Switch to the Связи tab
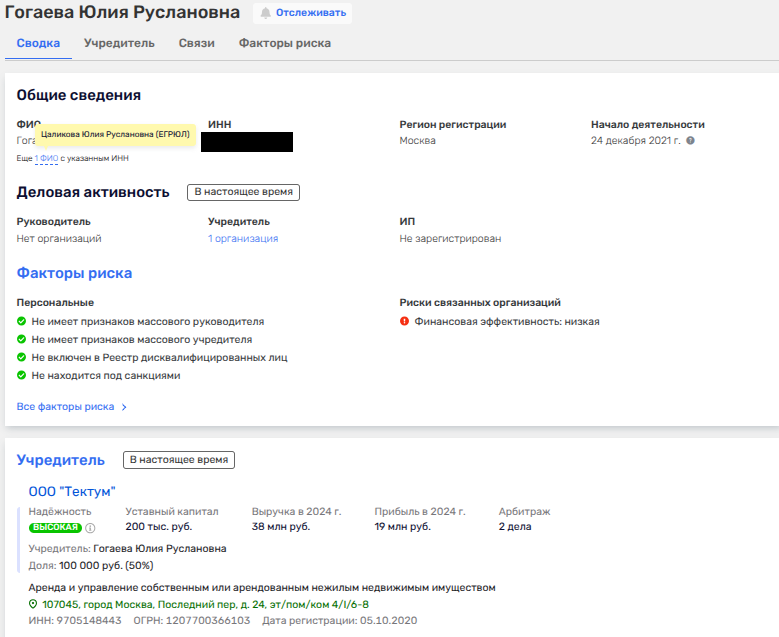Screen dimensions: 779x637 coord(196,44)
